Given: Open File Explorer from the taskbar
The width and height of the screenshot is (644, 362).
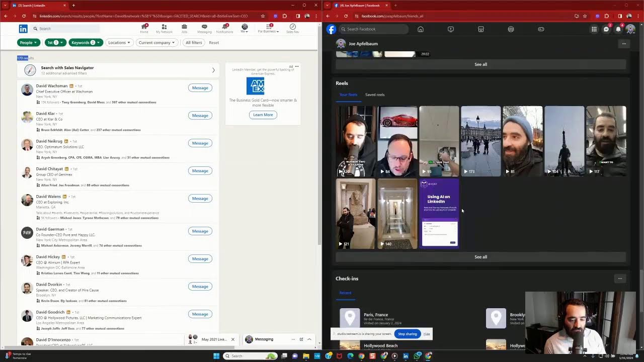Looking at the screenshot, I should click(306, 356).
